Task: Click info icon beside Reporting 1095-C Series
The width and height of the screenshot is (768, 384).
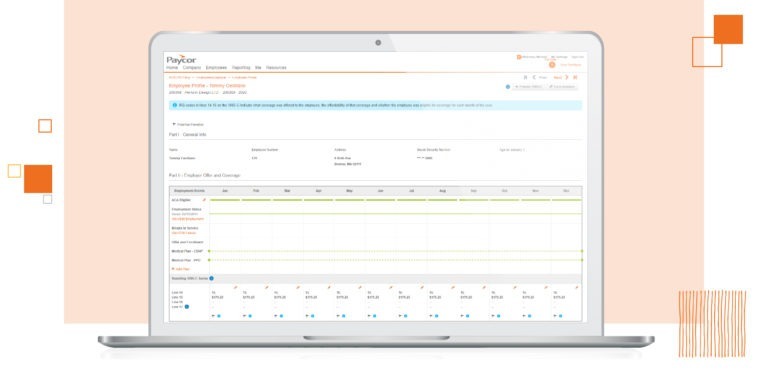Action: pos(212,278)
